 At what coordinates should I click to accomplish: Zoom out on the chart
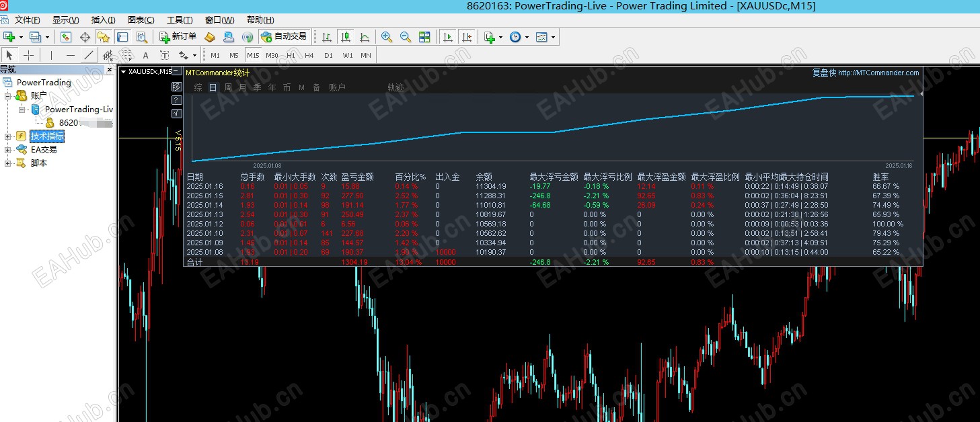pos(406,37)
